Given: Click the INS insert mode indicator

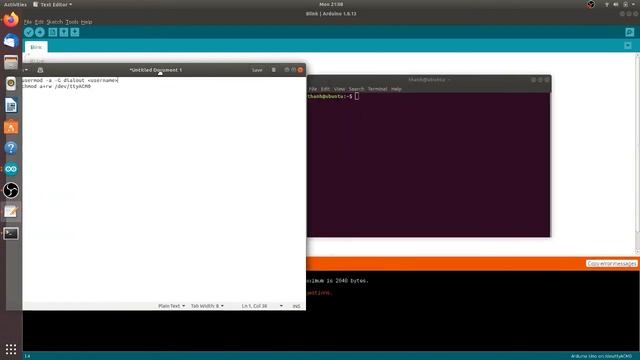Looking at the screenshot, I should point(296,306).
